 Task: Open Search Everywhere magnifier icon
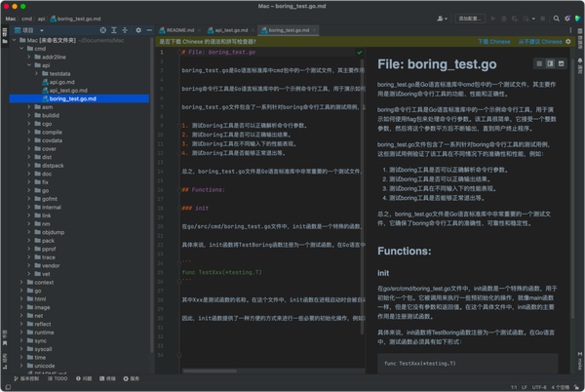pos(557,19)
